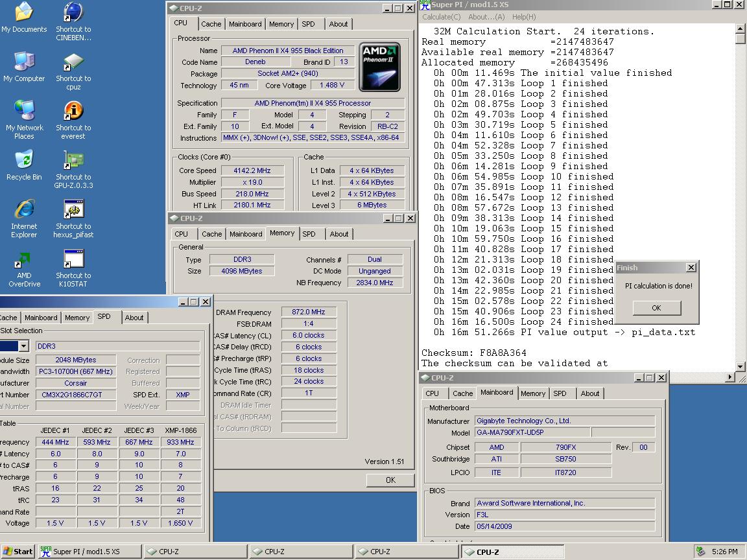The height and width of the screenshot is (560, 747).
Task: Click the Package value Socket AM2+ (940)
Action: pos(288,73)
